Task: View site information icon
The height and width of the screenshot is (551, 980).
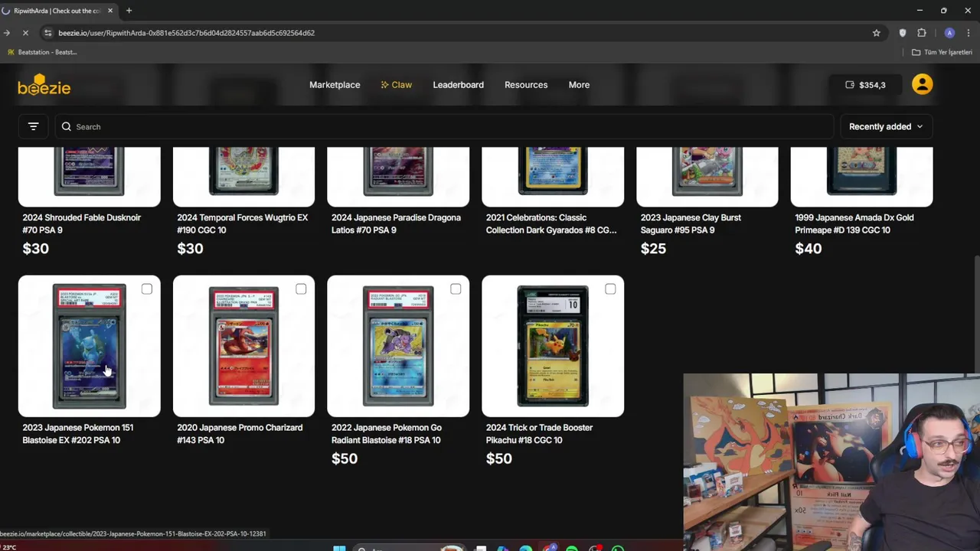Action: pos(48,33)
